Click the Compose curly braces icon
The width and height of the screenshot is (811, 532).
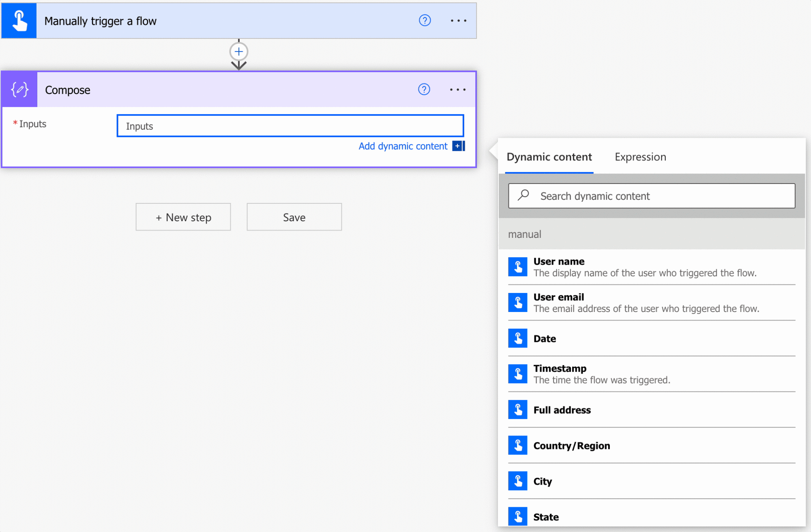(x=19, y=90)
